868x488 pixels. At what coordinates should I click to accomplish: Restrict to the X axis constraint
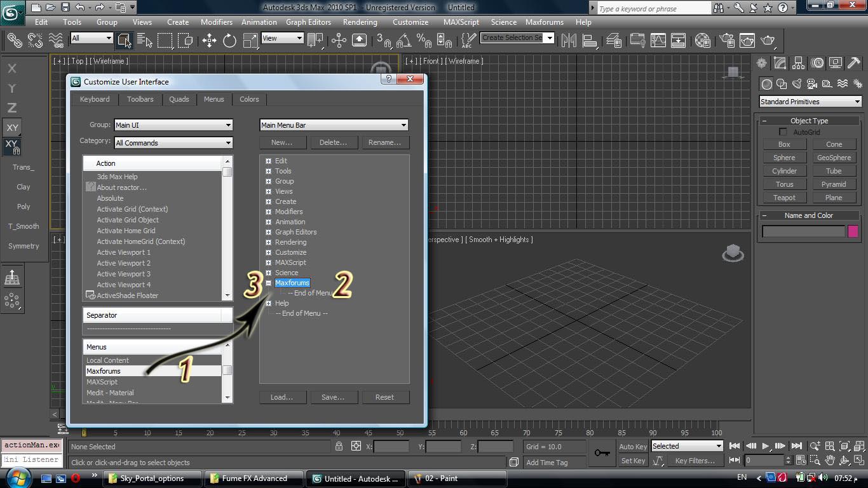tap(12, 69)
